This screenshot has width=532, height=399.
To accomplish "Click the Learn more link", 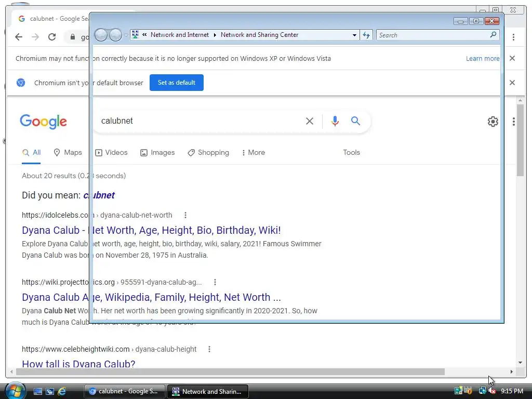I will [x=483, y=58].
